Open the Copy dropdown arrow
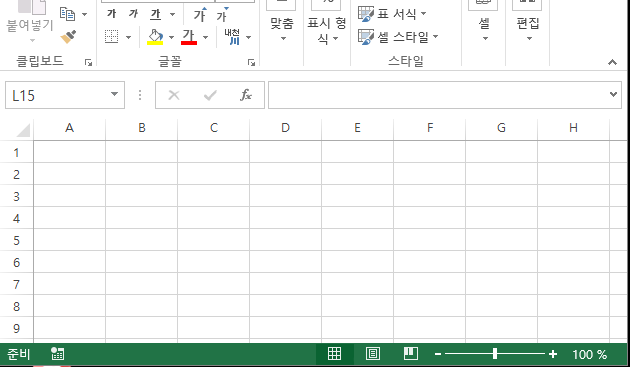630x367 pixels. tap(84, 14)
